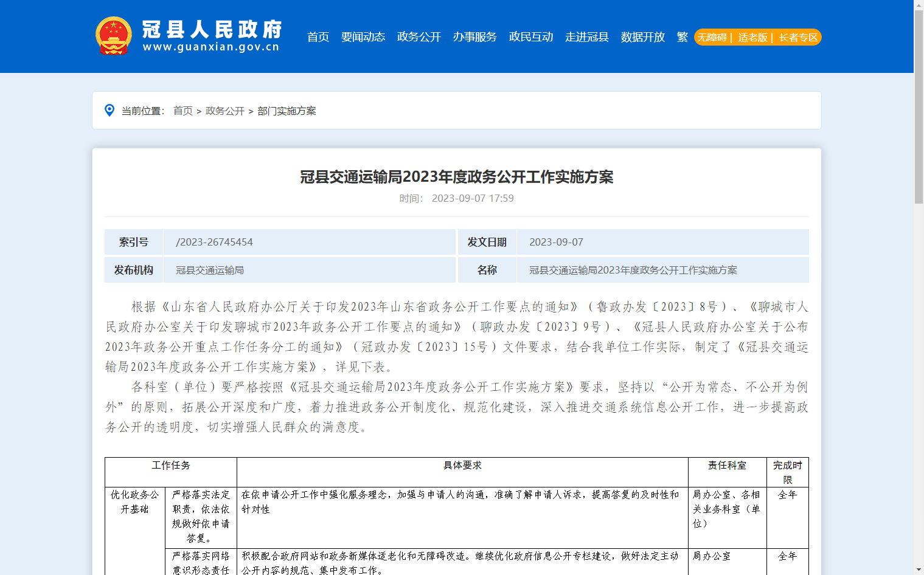Click the article title 冠县交通运输局2023年度政务公开工作实施方案
This screenshot has height=575, width=924.
coord(457,177)
